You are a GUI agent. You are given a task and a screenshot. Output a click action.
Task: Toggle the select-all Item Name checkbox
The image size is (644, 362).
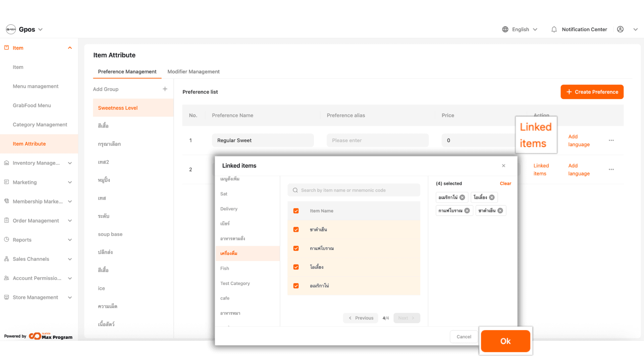coord(296,211)
